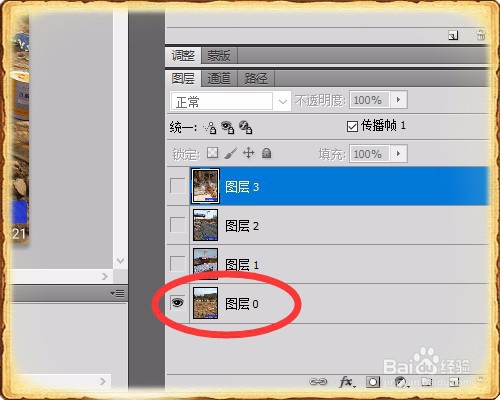Lock image pixels brush icon
The height and width of the screenshot is (400, 500).
(231, 153)
